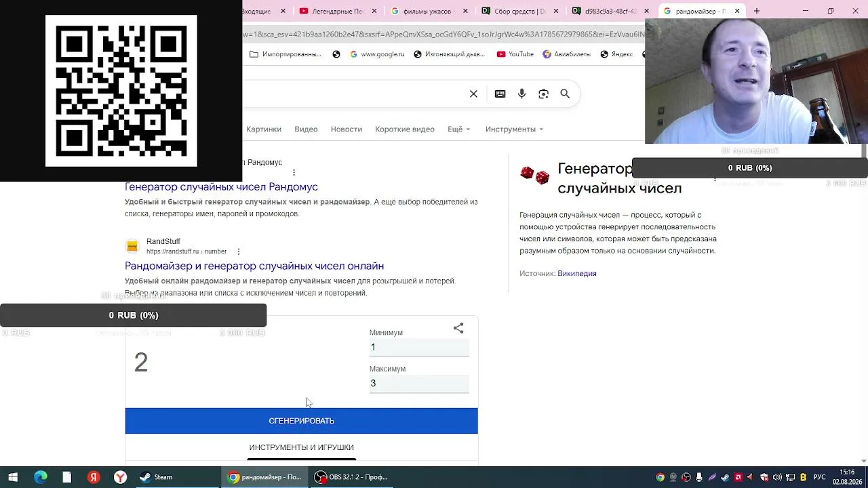868x488 pixels.
Task: Click the Chrome icon in the tray
Action: [x=660, y=477]
